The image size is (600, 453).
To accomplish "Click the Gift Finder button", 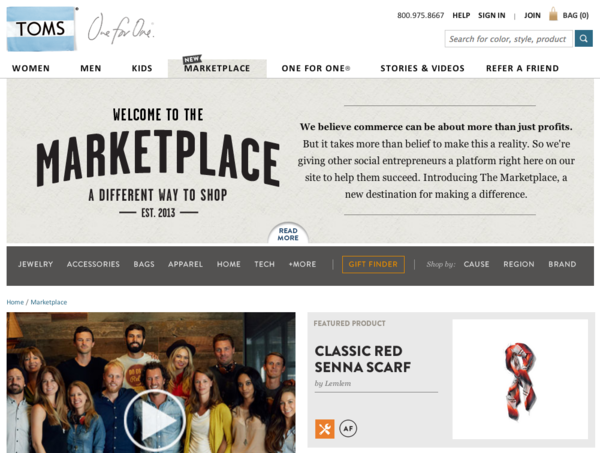I will pyautogui.click(x=373, y=264).
